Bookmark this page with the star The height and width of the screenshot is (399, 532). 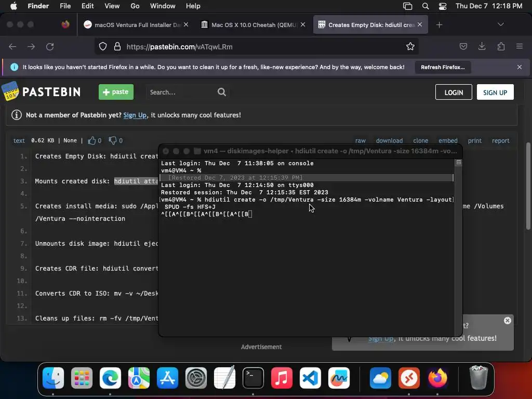click(410, 46)
